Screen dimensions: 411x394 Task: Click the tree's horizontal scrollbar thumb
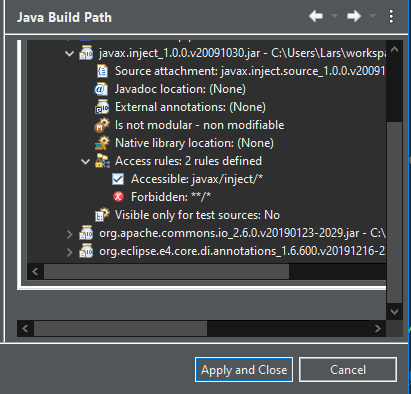tap(166, 272)
